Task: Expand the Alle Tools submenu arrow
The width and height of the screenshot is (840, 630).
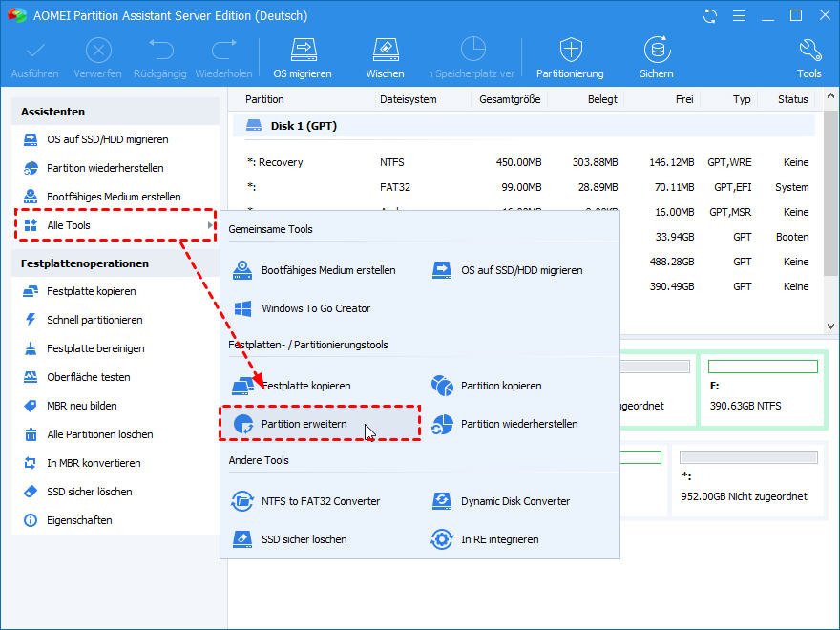Action: [210, 225]
